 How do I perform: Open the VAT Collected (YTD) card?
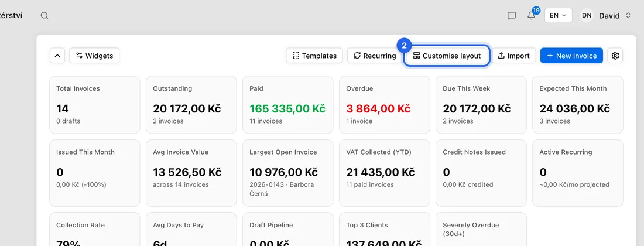(x=384, y=173)
